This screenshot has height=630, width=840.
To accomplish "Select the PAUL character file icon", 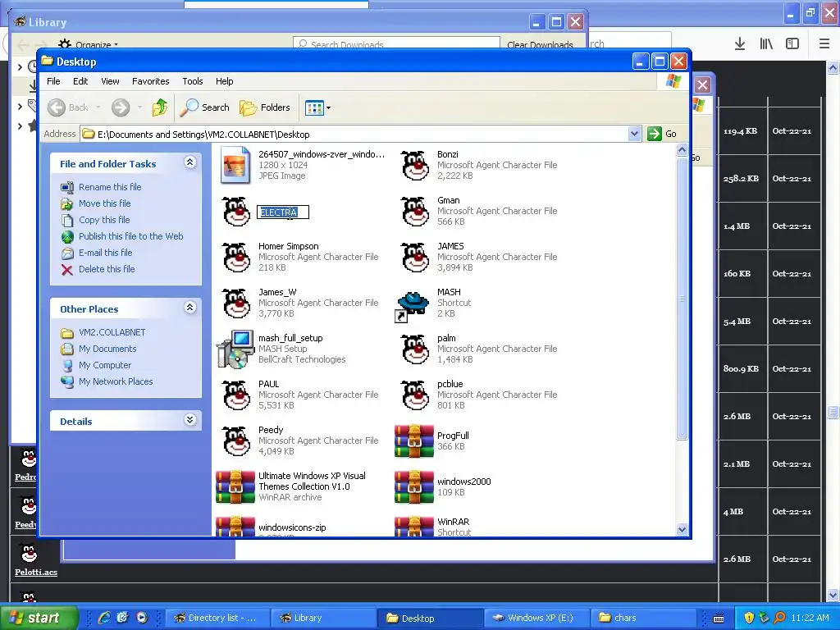I will (235, 395).
